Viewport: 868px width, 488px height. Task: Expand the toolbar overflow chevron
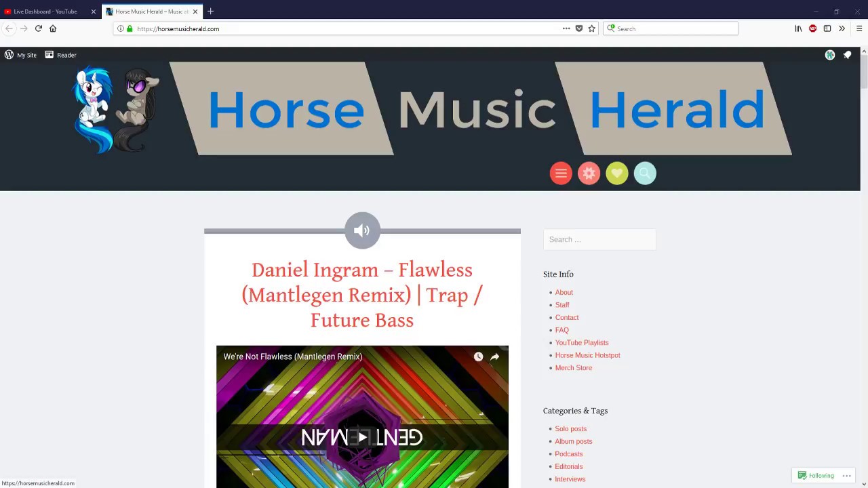[842, 28]
